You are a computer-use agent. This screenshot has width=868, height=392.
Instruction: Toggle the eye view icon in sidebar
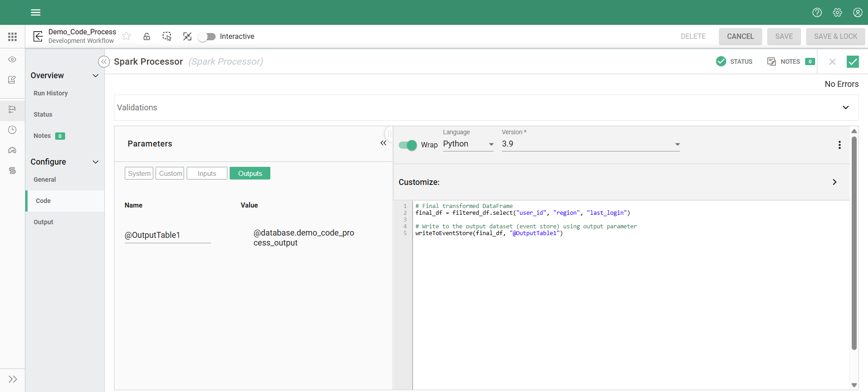point(12,60)
